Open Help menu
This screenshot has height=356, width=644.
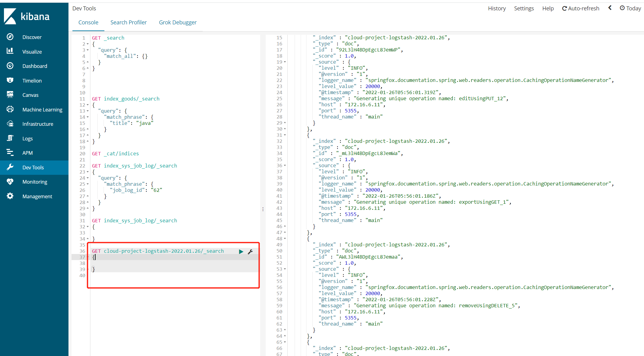point(548,9)
